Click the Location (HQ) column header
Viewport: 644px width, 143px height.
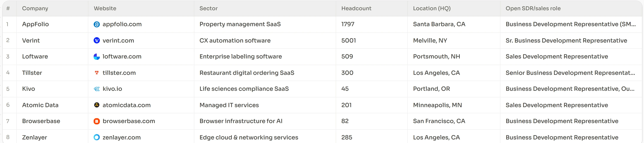(x=454, y=9)
